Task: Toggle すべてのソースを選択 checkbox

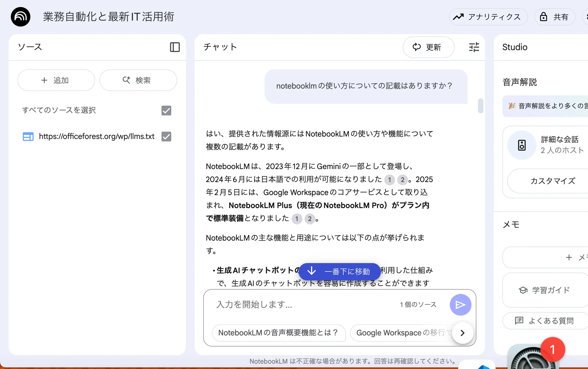Action: [166, 111]
